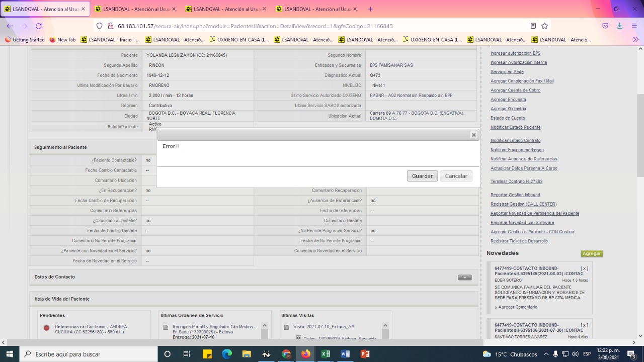Open Cortana from the taskbar
644x362 pixels.
pos(168,354)
